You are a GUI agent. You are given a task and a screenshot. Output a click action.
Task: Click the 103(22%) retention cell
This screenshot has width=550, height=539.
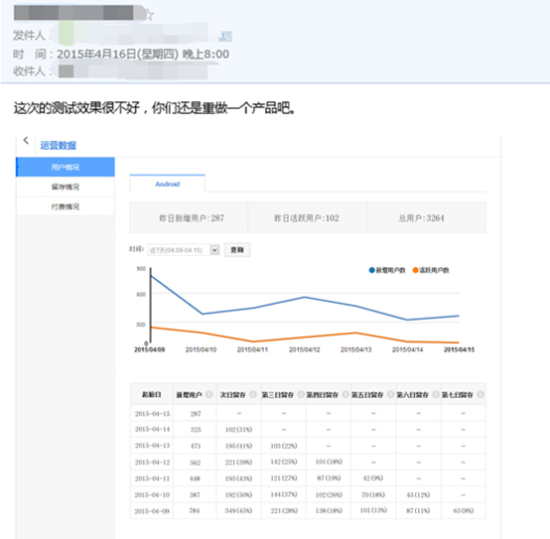[x=284, y=446]
